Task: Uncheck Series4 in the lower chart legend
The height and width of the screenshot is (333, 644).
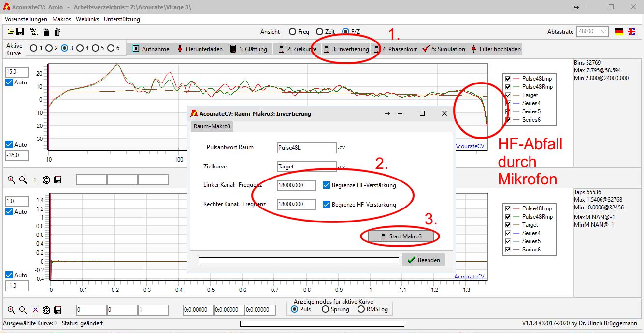Action: coord(507,233)
